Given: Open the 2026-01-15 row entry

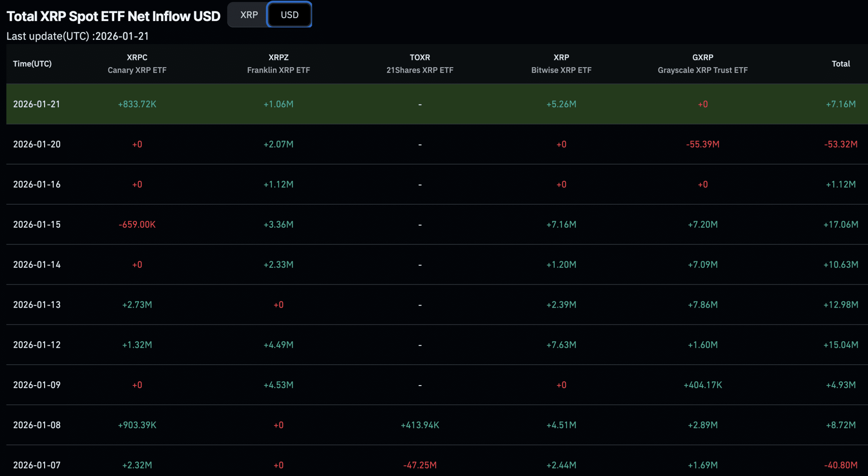Looking at the screenshot, I should (37, 224).
